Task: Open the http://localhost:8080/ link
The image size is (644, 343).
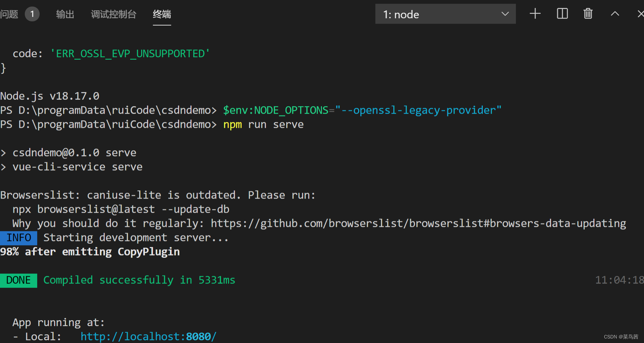Action: (148, 336)
